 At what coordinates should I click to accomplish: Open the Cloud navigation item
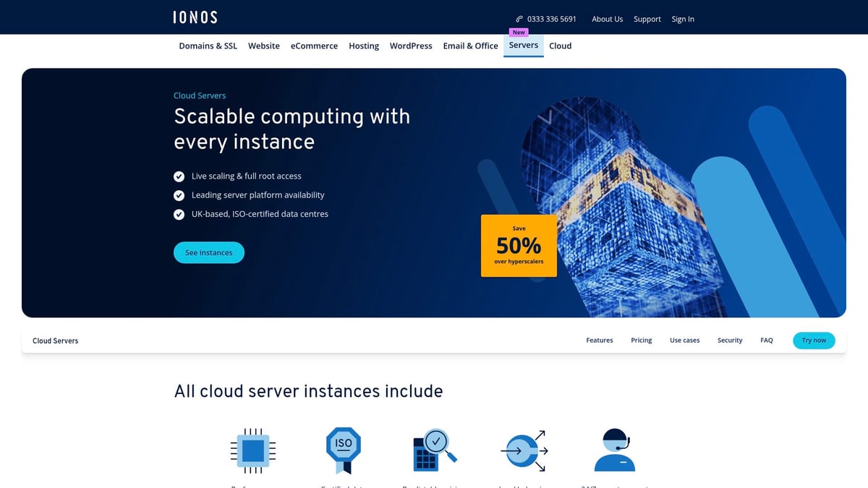click(560, 46)
